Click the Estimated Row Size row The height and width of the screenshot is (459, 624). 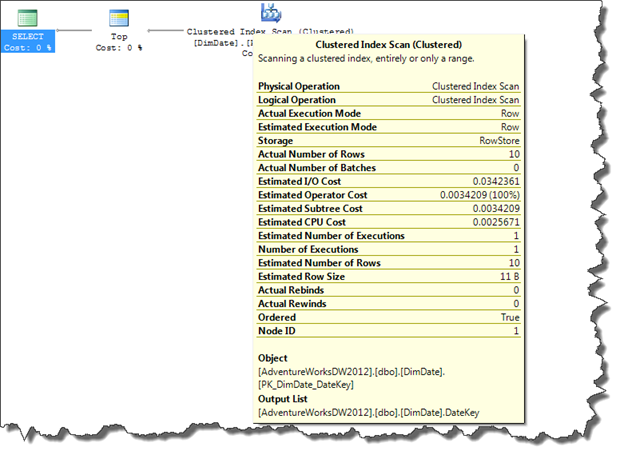tap(388, 276)
